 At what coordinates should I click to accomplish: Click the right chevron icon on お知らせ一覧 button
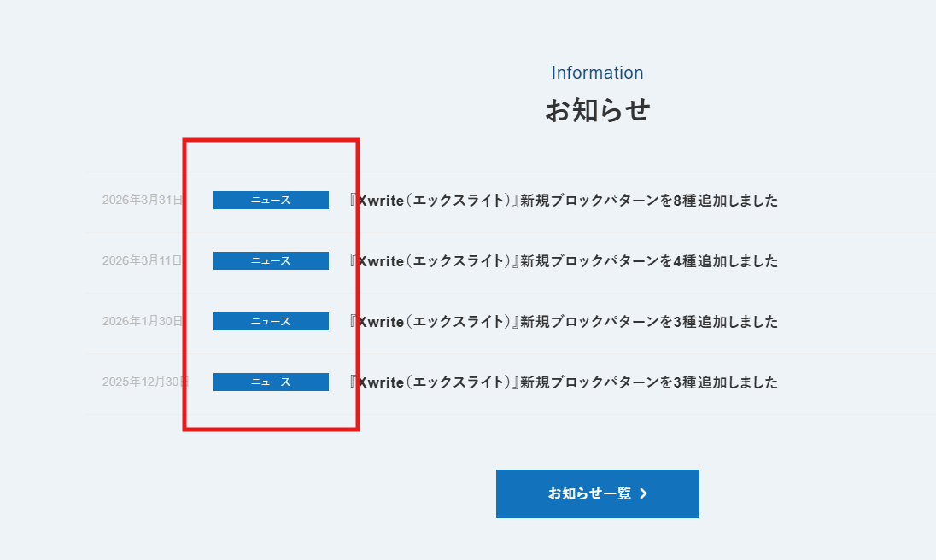[644, 493]
